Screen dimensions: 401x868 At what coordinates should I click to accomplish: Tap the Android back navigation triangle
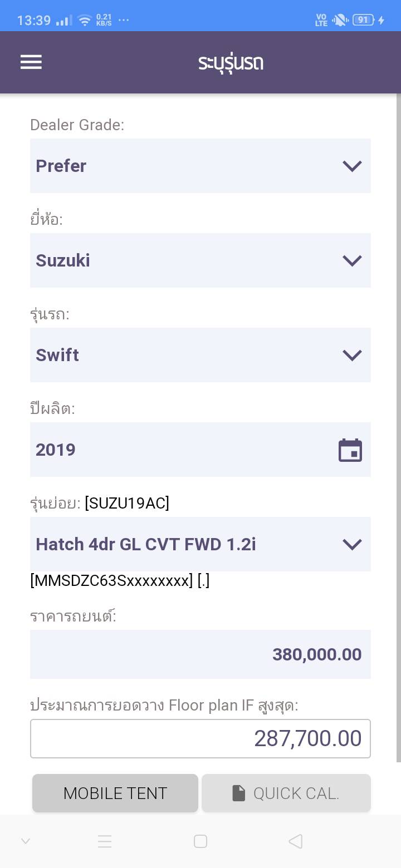click(296, 841)
